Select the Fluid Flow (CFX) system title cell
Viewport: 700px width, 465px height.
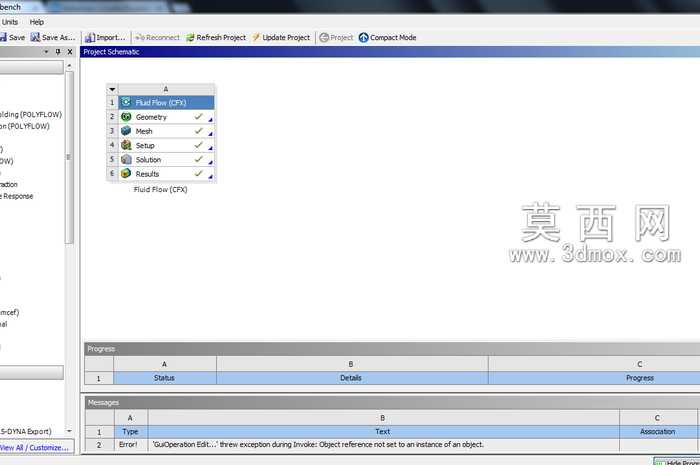[x=166, y=102]
